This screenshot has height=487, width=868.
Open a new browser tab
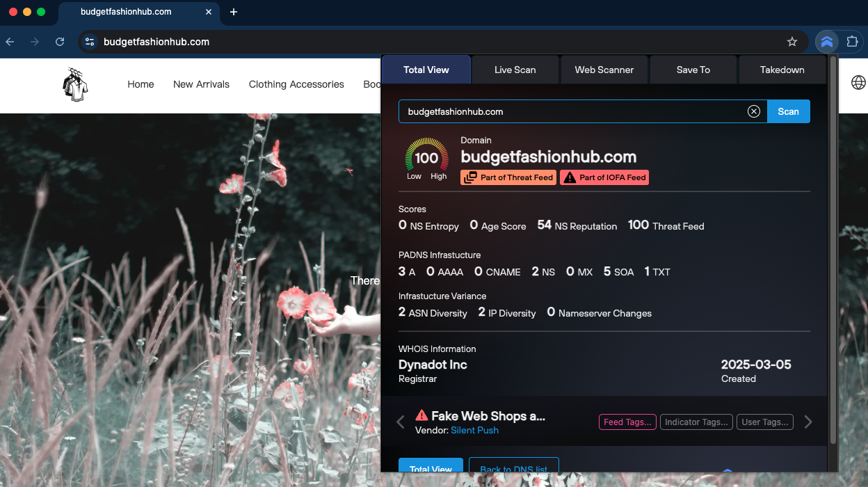[x=234, y=12]
